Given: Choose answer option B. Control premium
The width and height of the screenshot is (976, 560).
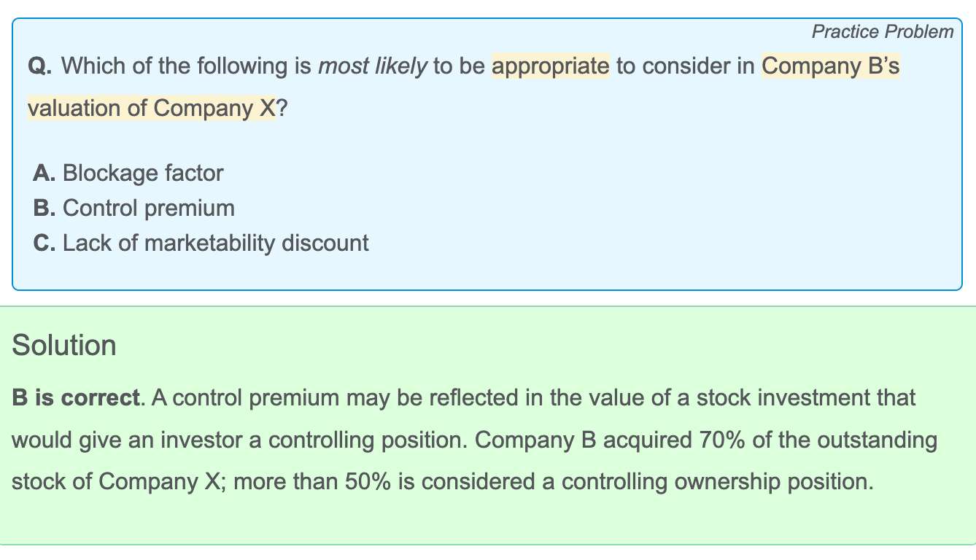Looking at the screenshot, I should point(134,208).
